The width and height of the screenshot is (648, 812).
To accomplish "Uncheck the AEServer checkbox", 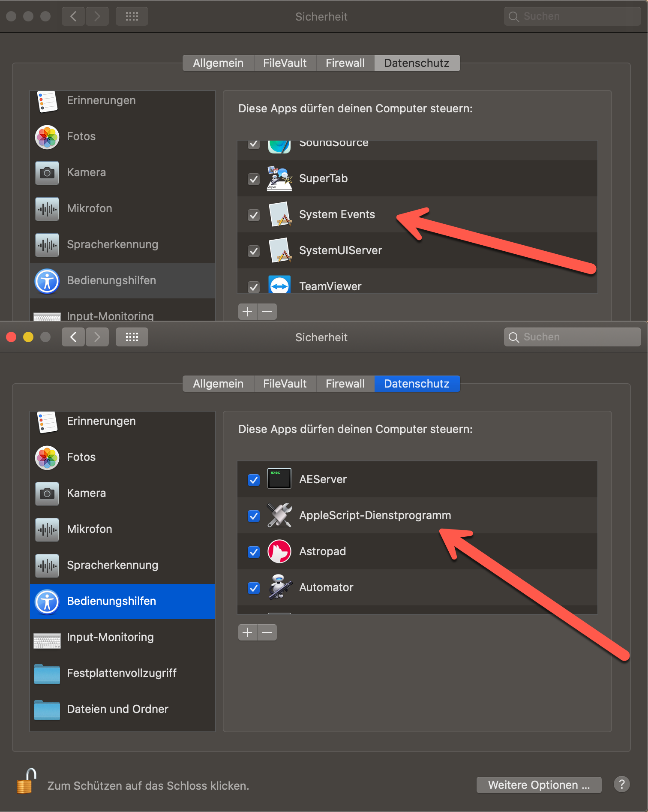I will tap(254, 480).
